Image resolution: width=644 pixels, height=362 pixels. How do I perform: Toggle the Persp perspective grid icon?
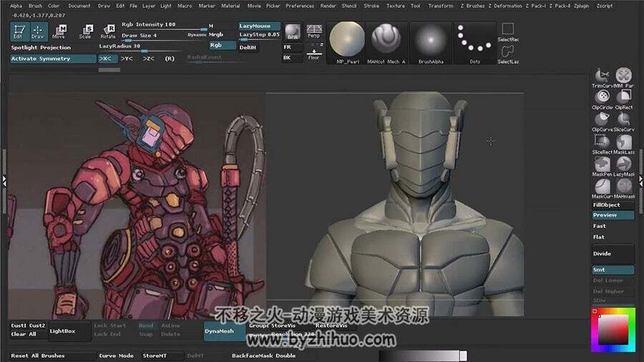tap(314, 31)
